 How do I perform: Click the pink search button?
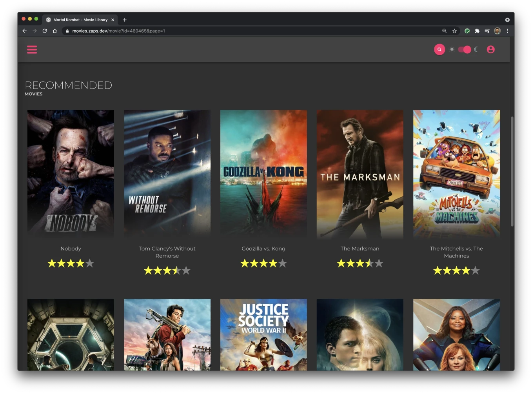point(439,49)
